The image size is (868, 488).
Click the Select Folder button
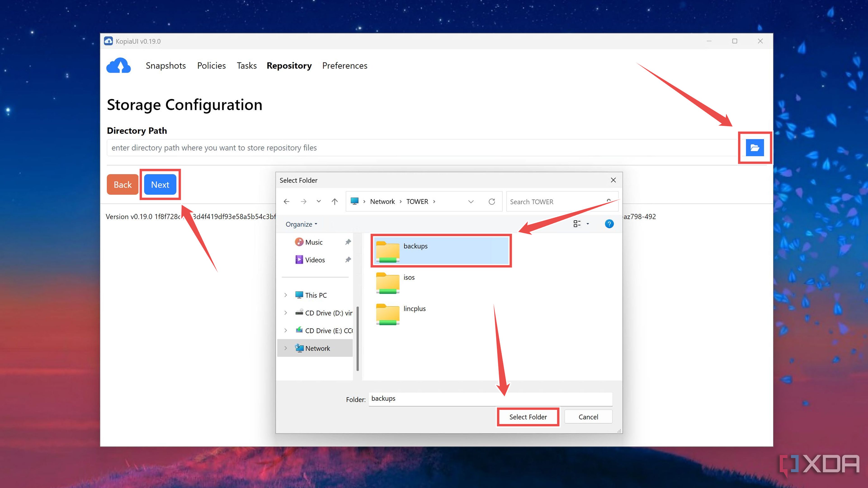coord(528,417)
